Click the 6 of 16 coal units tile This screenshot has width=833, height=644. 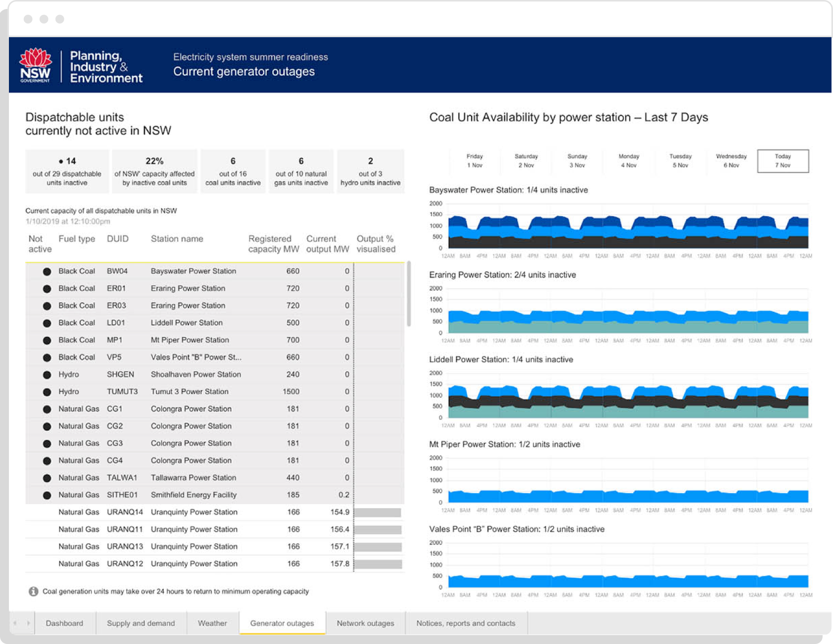[233, 171]
